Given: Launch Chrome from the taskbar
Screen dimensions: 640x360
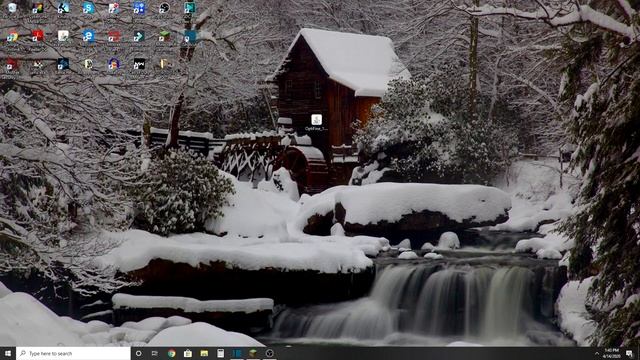Looking at the screenshot, I should 171,353.
